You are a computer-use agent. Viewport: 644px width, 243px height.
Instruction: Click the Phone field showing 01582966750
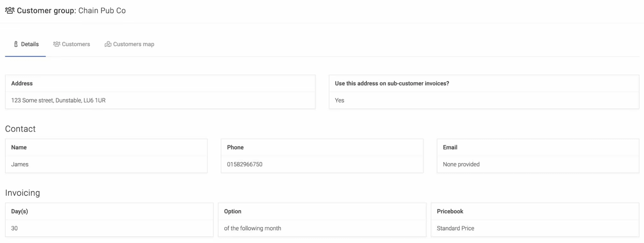(244, 164)
